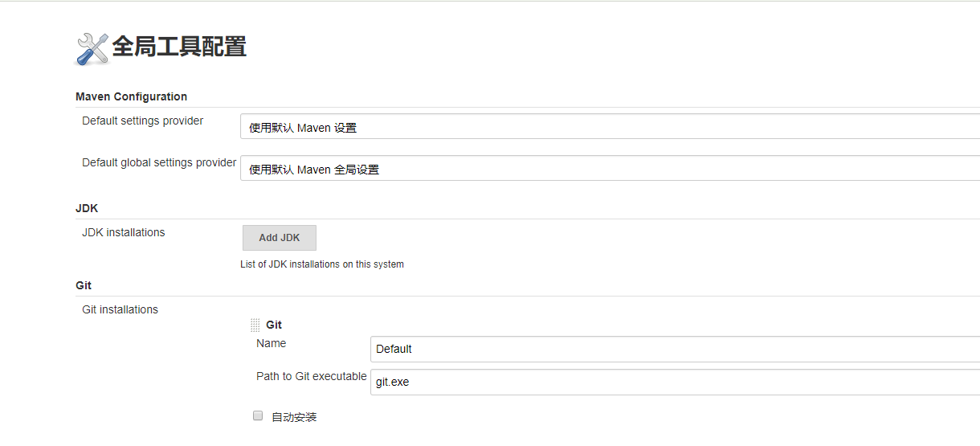980x446 pixels.
Task: Click the Name label in the Git entry
Action: [x=272, y=343]
